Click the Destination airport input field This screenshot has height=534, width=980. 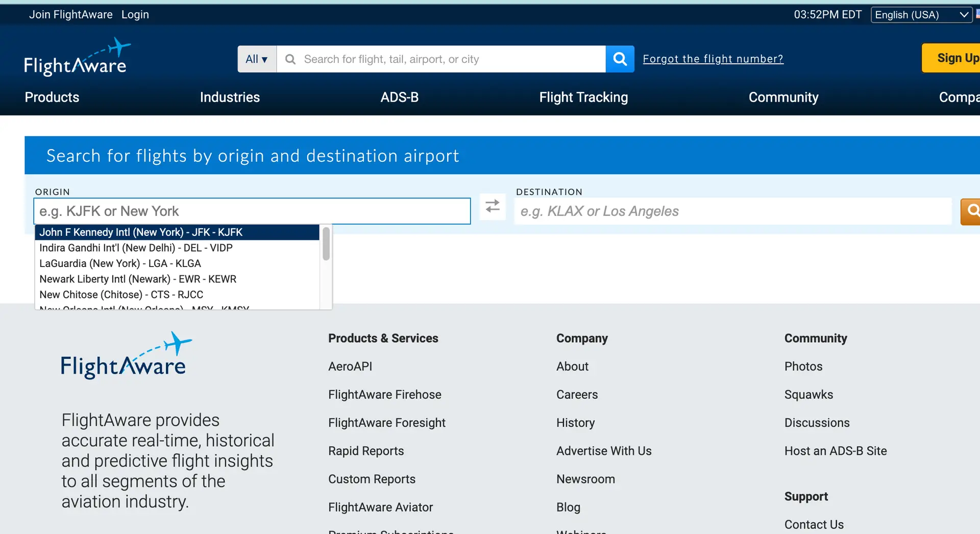point(733,211)
